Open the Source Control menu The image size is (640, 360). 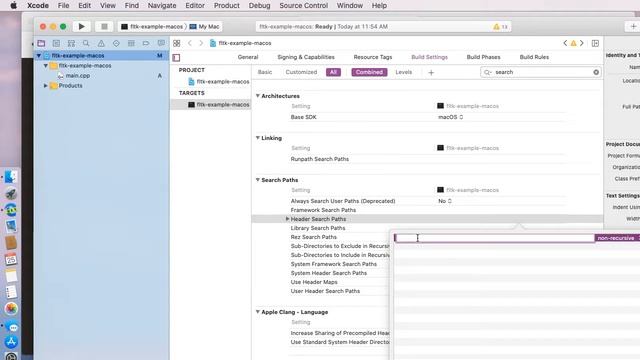303,6
